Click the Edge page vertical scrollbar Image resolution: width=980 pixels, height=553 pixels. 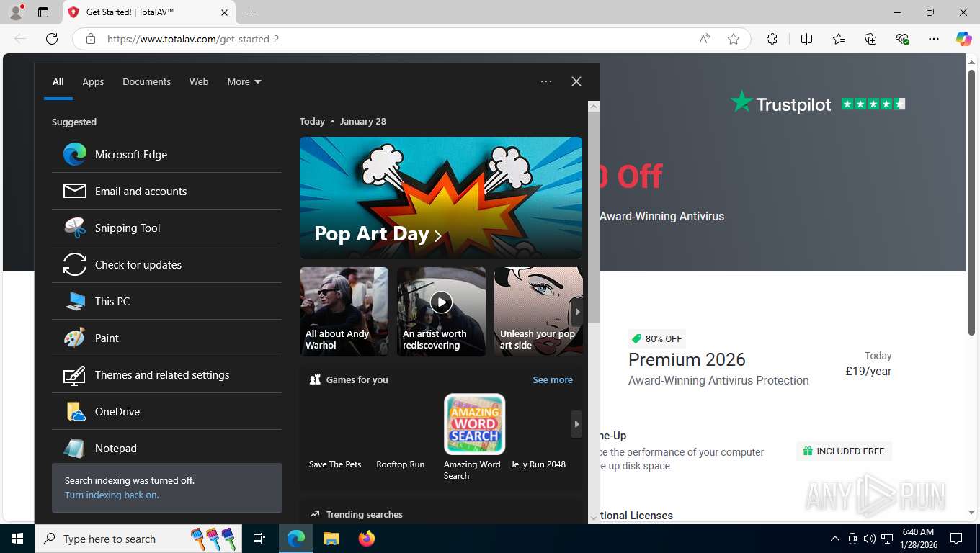coord(971,202)
